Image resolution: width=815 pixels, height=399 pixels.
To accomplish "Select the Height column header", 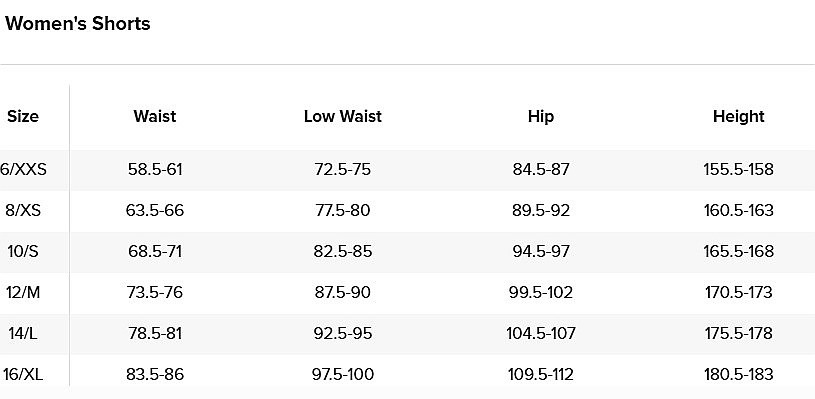I will (739, 116).
